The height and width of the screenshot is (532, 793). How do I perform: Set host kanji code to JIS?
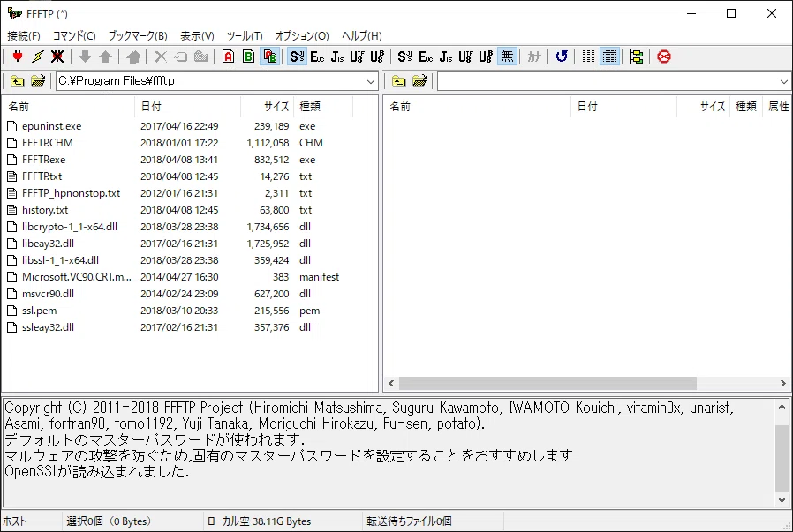coord(446,56)
